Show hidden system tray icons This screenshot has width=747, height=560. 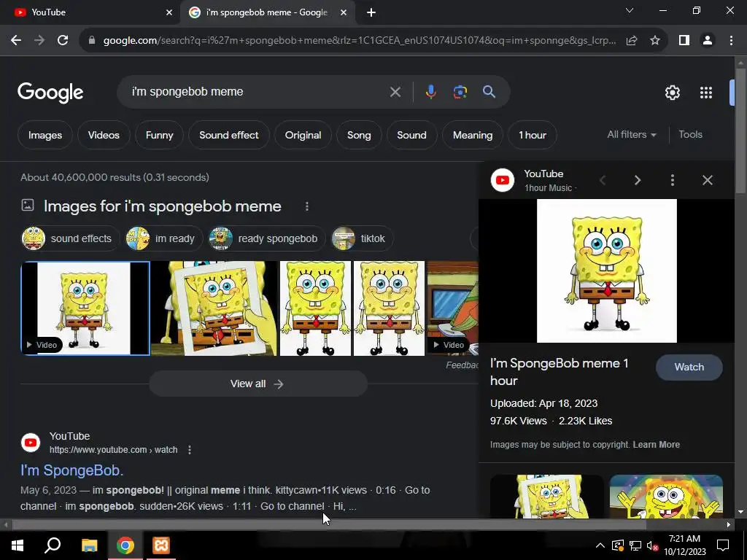(x=600, y=545)
